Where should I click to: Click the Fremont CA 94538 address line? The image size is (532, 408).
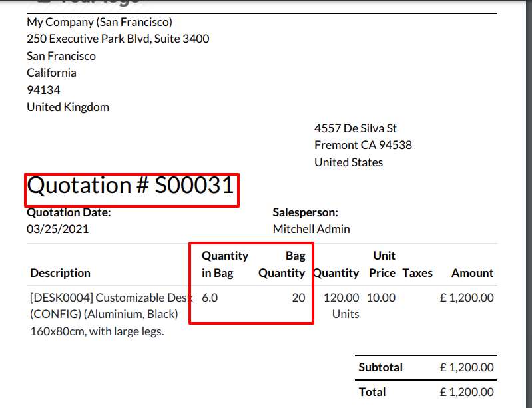pos(363,145)
